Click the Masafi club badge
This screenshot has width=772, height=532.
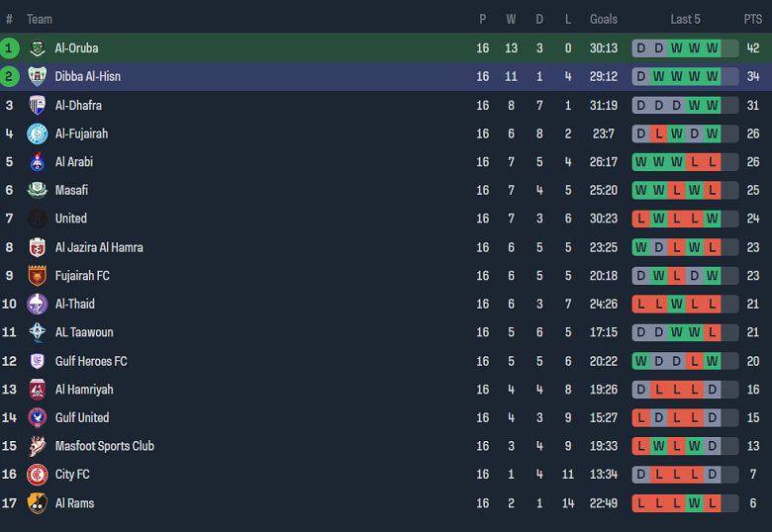click(38, 190)
